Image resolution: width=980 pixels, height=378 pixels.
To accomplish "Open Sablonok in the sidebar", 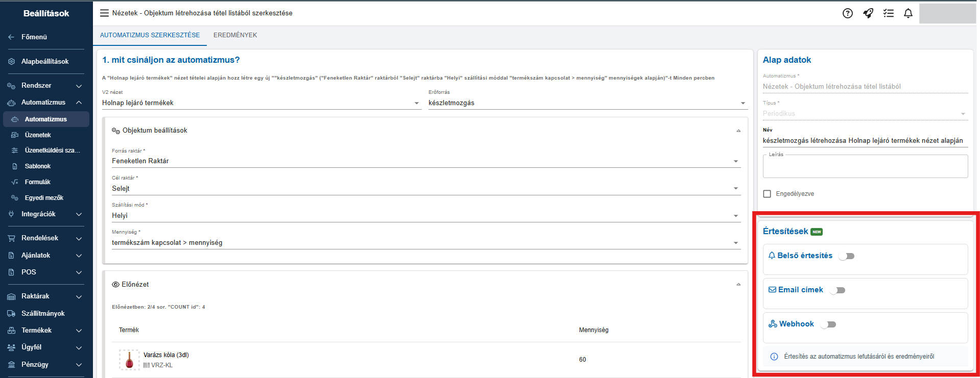I will 38,166.
